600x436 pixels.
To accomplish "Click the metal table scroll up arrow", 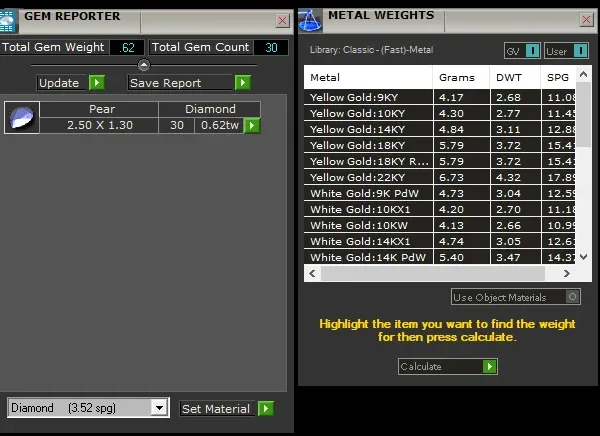I will [584, 74].
